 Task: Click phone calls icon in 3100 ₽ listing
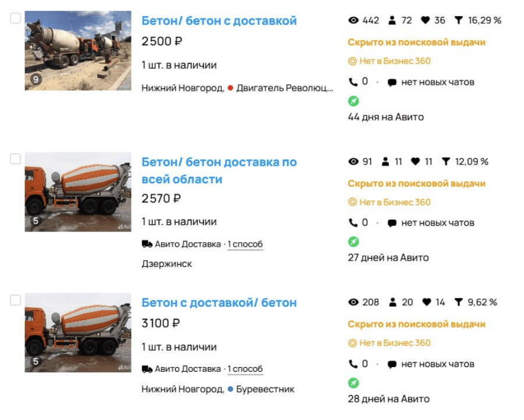(353, 364)
